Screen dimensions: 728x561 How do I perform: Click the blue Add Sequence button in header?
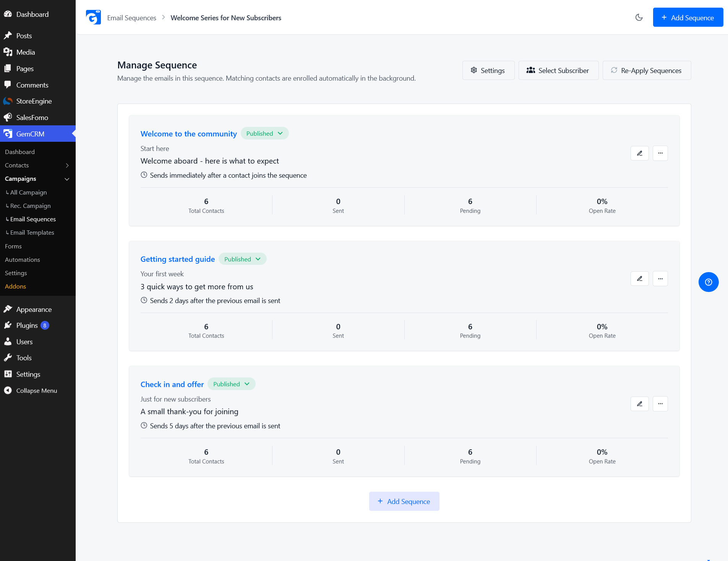pyautogui.click(x=688, y=18)
